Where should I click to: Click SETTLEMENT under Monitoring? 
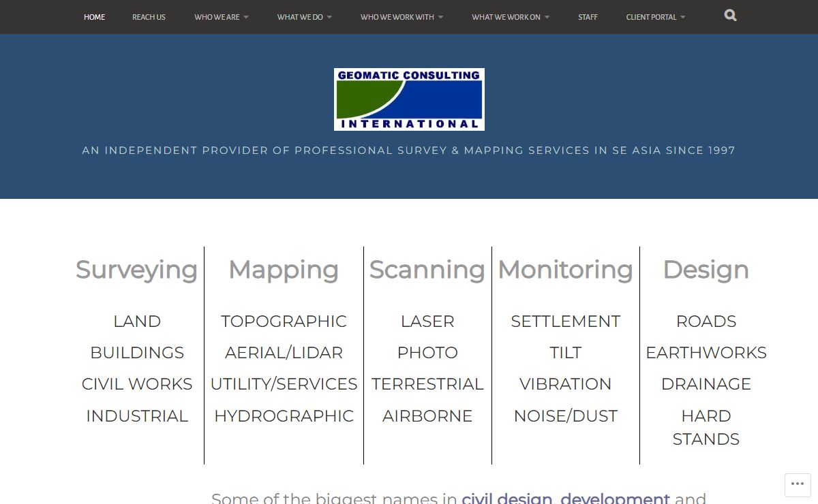(566, 321)
